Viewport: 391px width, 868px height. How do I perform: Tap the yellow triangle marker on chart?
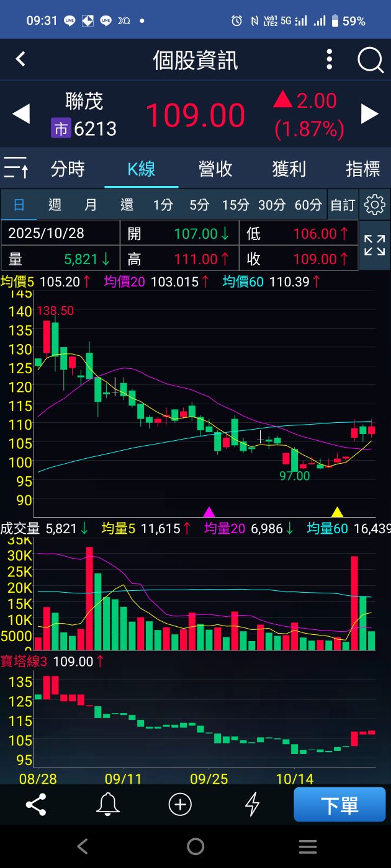337,512
